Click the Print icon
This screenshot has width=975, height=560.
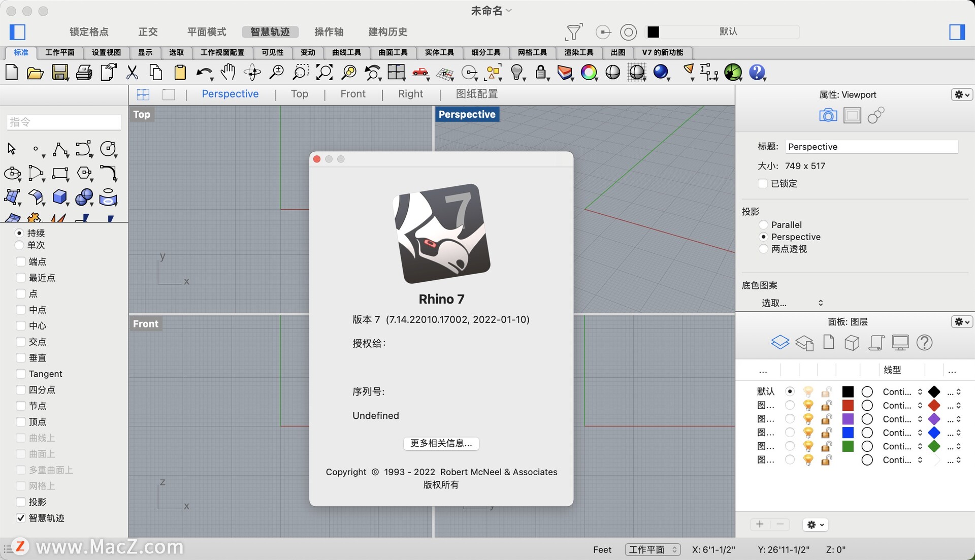[84, 73]
